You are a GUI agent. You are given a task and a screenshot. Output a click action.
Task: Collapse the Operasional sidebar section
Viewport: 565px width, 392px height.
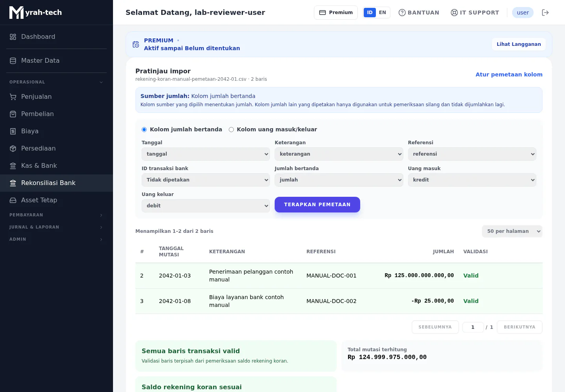click(x=56, y=82)
